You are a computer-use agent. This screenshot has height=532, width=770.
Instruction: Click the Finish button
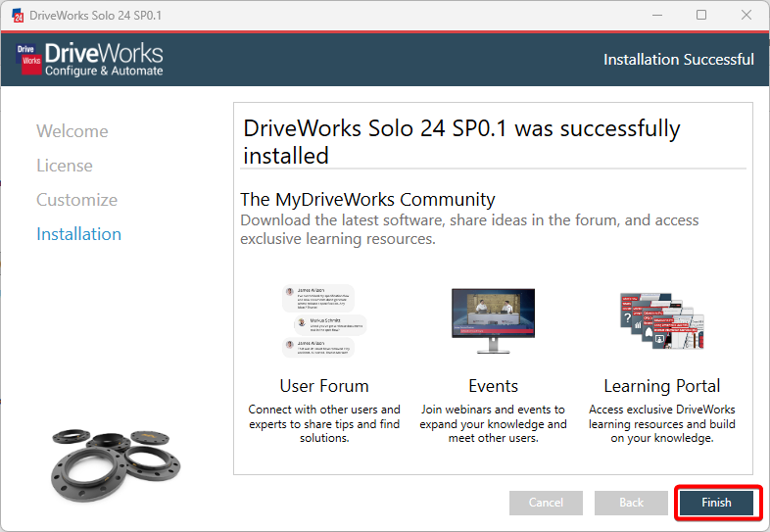716,503
